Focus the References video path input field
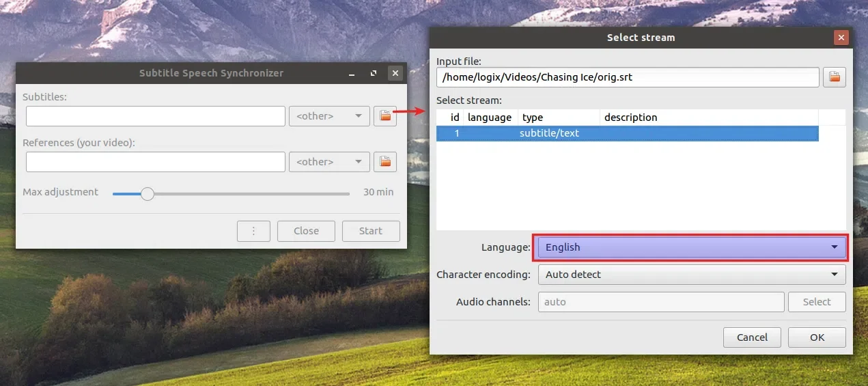 pos(156,162)
